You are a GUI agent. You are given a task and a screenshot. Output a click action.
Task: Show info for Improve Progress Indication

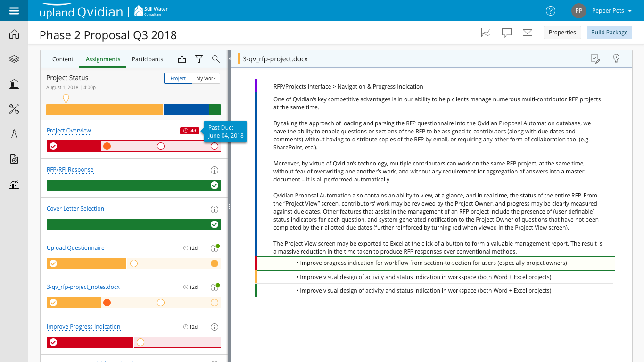coord(214,327)
